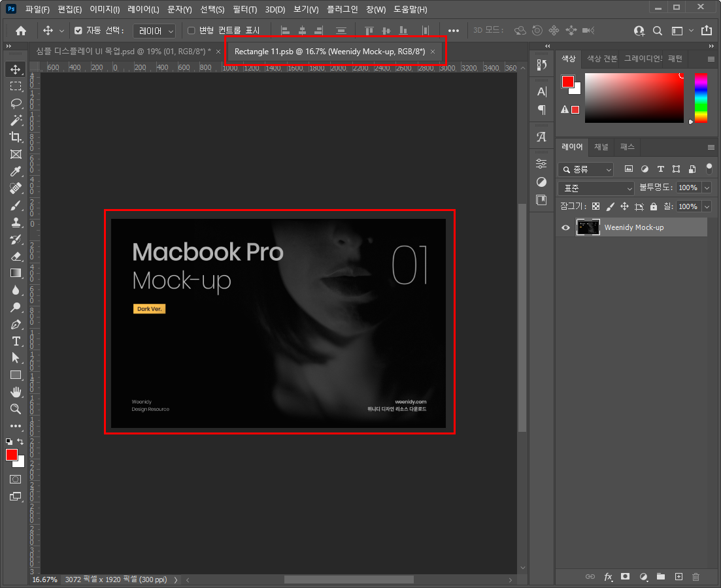Open the Layers panel flyout menu
721x588 pixels.
[711, 147]
